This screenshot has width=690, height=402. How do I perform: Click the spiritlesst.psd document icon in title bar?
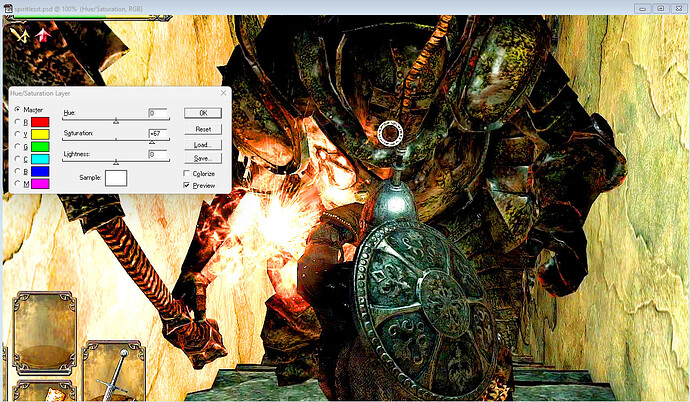[x=8, y=8]
